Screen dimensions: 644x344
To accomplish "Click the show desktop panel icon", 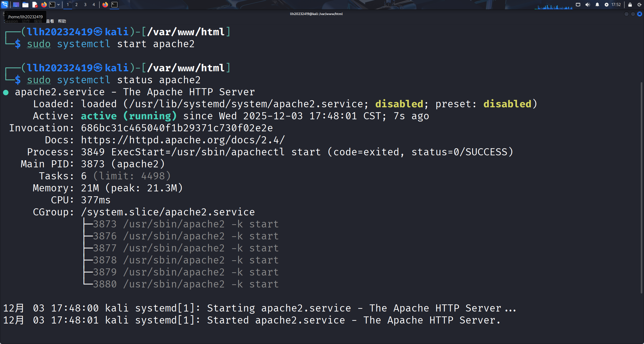I will (x=16, y=4).
